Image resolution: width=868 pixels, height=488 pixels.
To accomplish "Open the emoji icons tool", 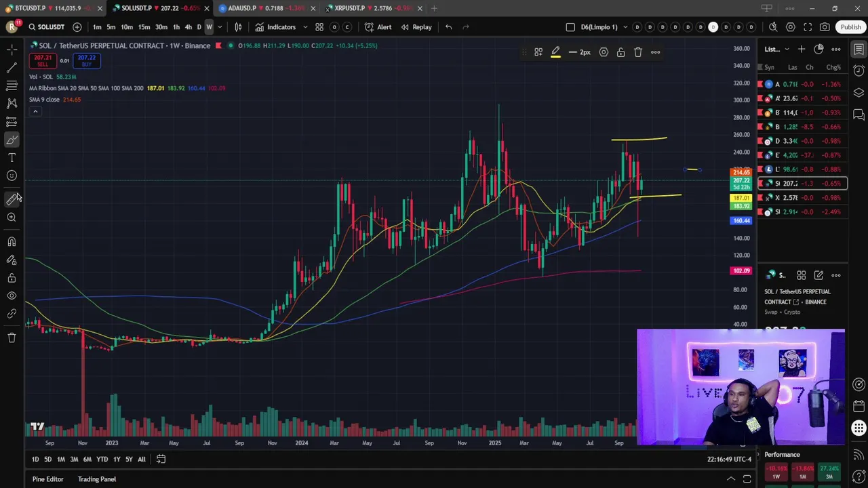I will [x=12, y=176].
